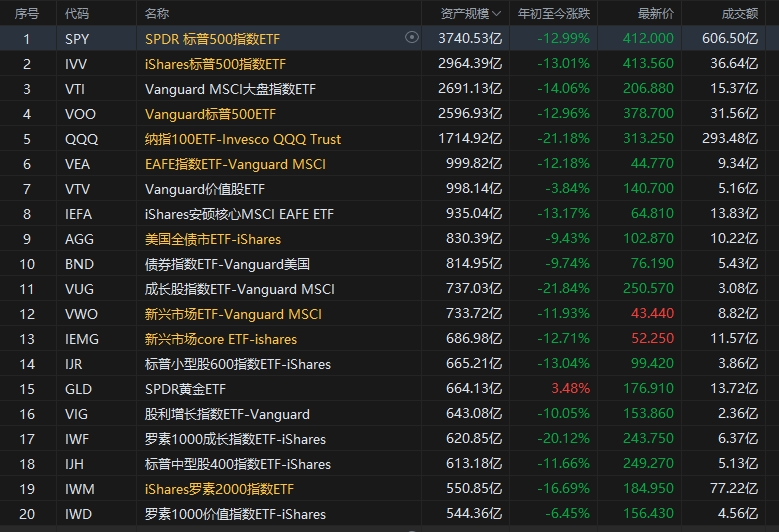This screenshot has width=779, height=532.
Task: Select the 罗素1000价值指数ETF-iShares row
Action: click(235, 514)
